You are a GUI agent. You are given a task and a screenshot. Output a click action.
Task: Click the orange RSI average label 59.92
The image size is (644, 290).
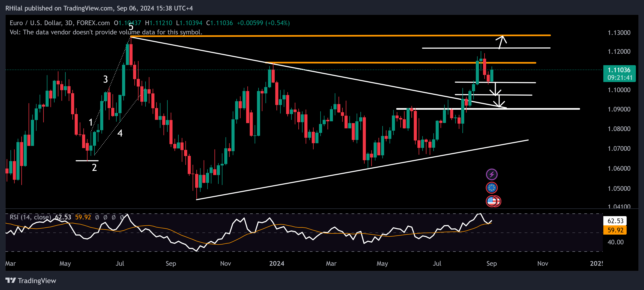pyautogui.click(x=615, y=230)
